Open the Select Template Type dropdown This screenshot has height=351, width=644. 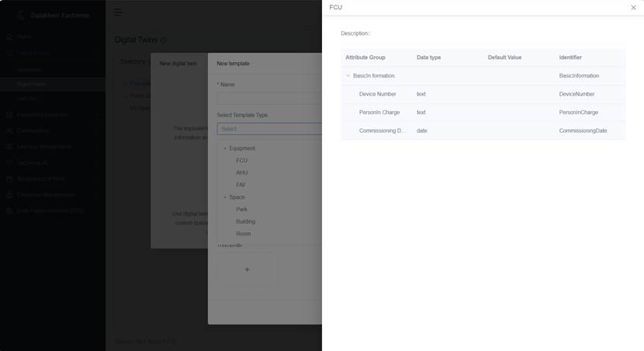[268, 129]
